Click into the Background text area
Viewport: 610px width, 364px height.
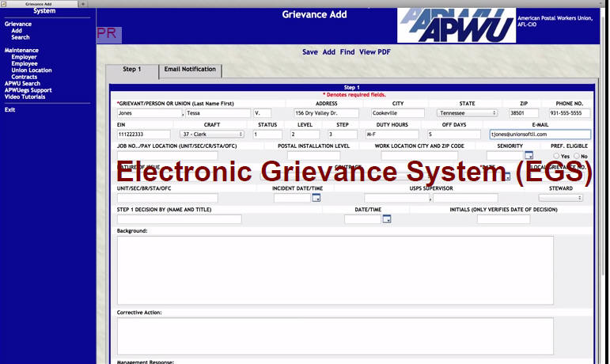click(335, 271)
